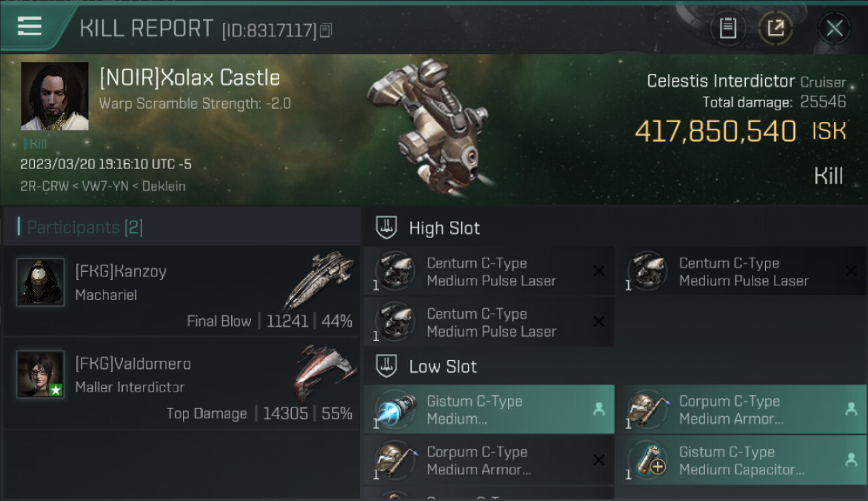
Task: Select the highlighted Corpum C-Type Medium Armor item
Action: click(741, 409)
